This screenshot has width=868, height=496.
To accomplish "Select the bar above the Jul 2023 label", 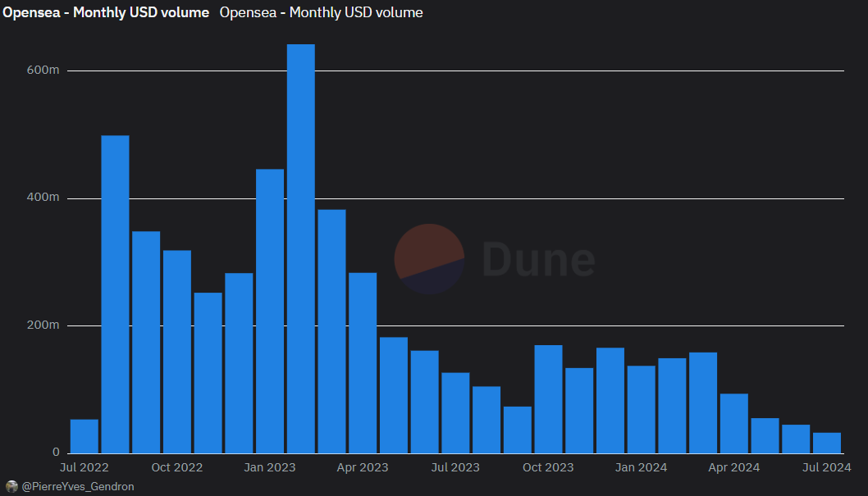I will [x=455, y=413].
